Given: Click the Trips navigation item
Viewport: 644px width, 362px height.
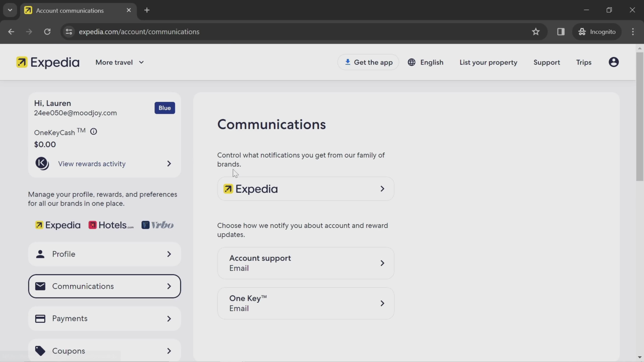Looking at the screenshot, I should pyautogui.click(x=584, y=62).
